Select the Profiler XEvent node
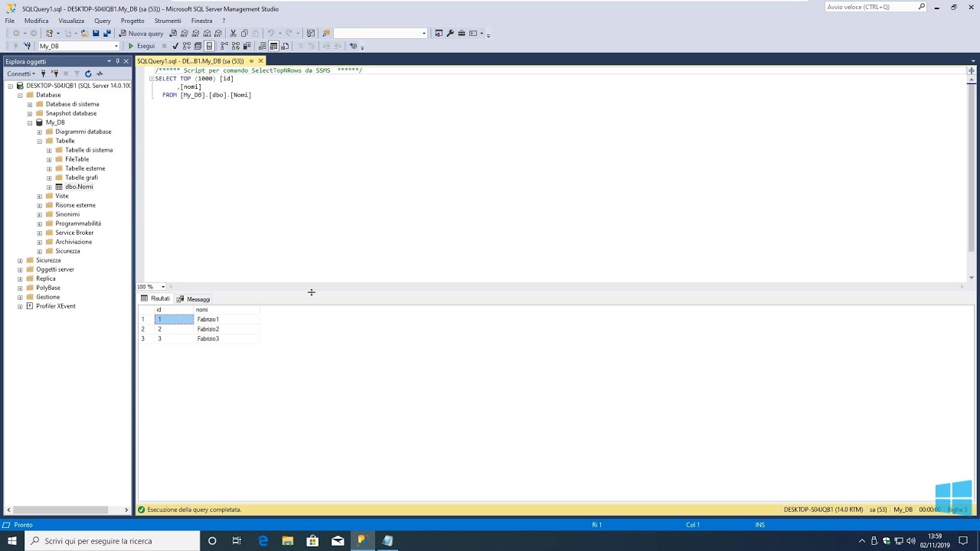Image resolution: width=980 pixels, height=551 pixels. click(x=56, y=306)
